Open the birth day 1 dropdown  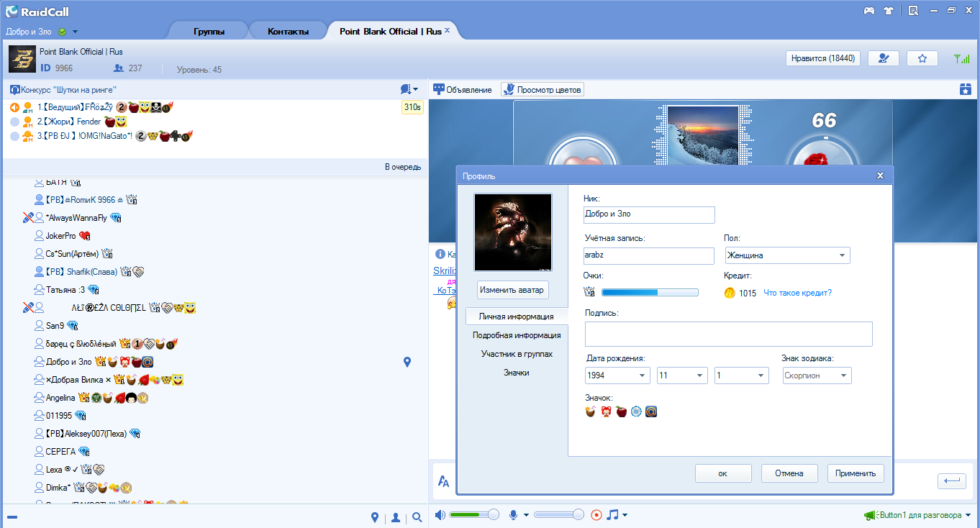(x=742, y=375)
